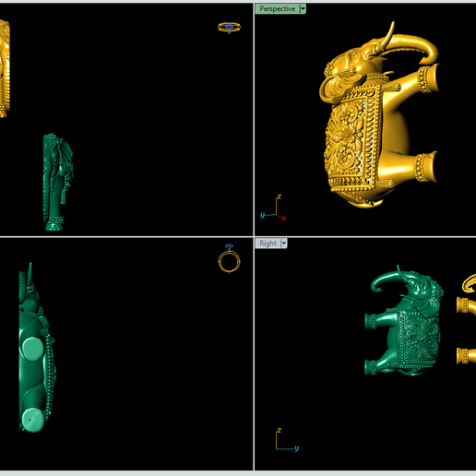Pick the small gold ring with a blue gem, seen from above
The height and width of the screenshot is (476, 476).
tap(229, 28)
